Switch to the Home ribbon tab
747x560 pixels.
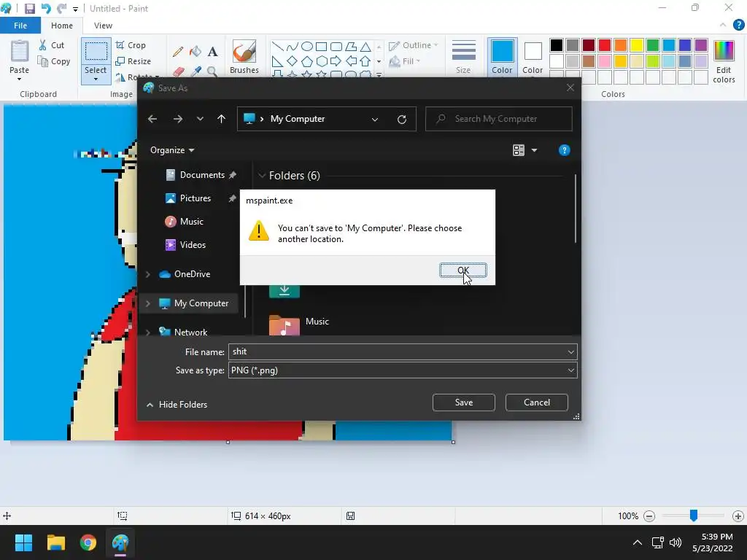(x=62, y=26)
